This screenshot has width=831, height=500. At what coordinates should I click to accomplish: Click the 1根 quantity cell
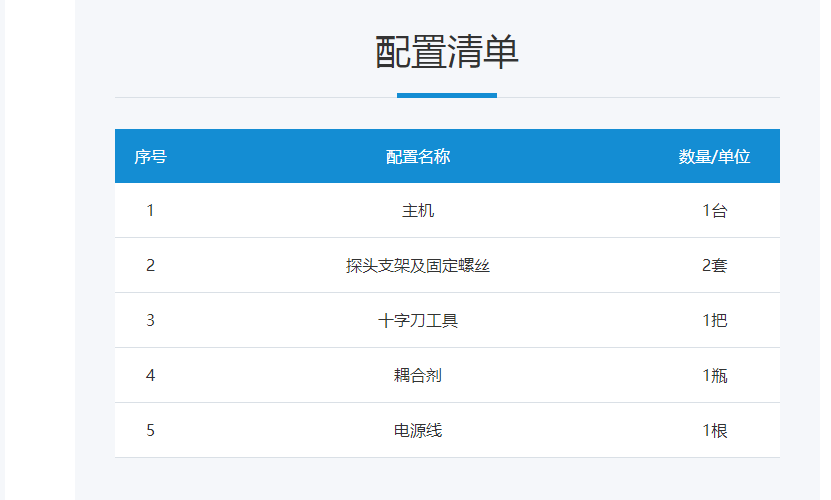(x=714, y=430)
